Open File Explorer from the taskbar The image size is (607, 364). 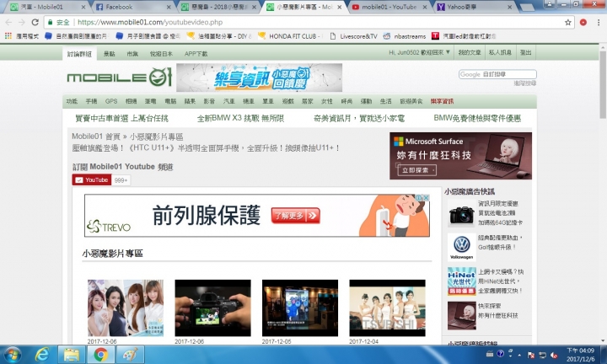pyautogui.click(x=71, y=355)
